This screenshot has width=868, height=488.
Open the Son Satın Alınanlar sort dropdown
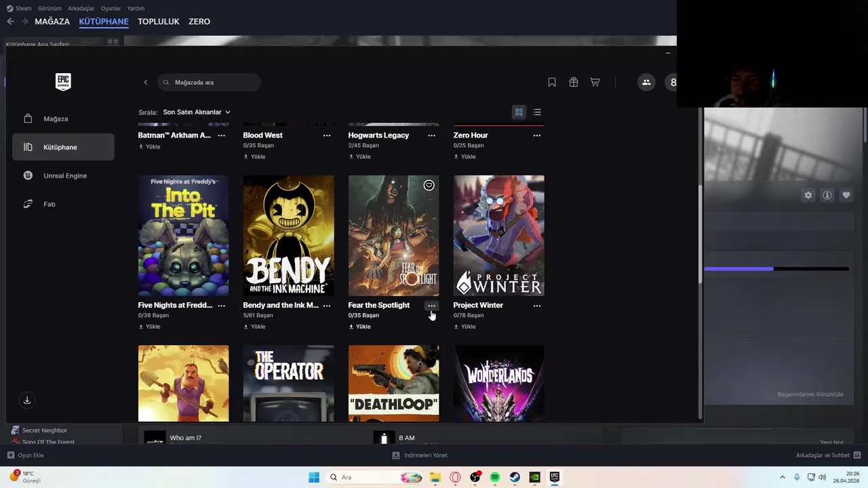point(197,112)
